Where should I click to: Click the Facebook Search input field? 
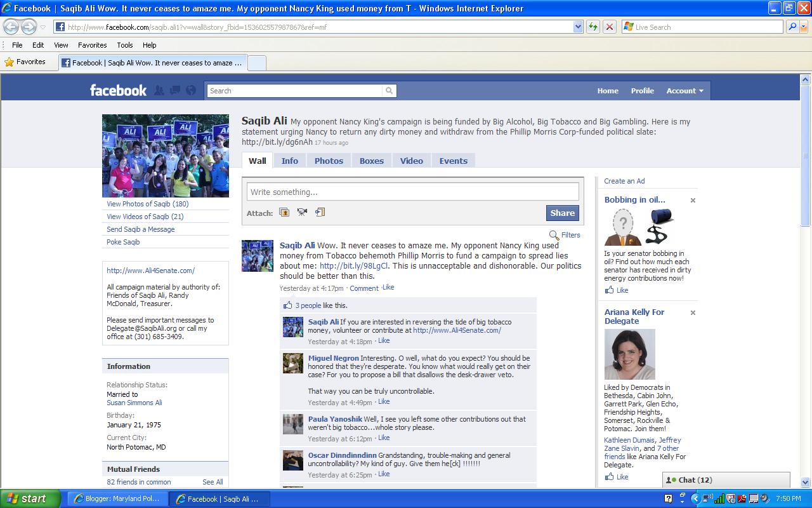click(x=296, y=91)
